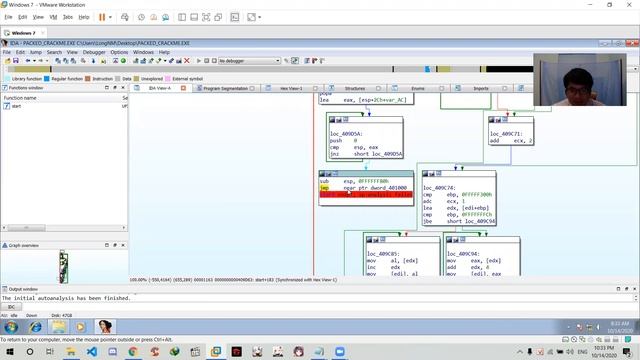Open the dropdown arrow beside jump back
This screenshot has height=360, width=640.
(x=34, y=61)
